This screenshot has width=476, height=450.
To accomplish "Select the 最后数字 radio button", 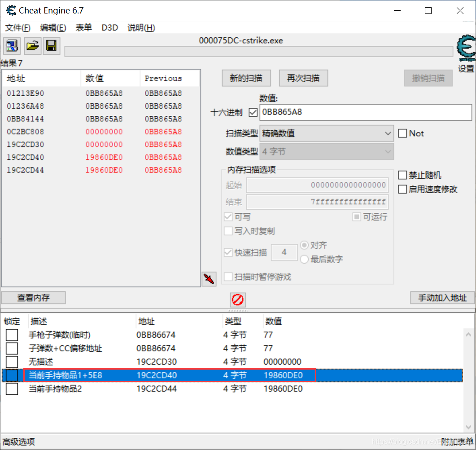I will [x=304, y=259].
